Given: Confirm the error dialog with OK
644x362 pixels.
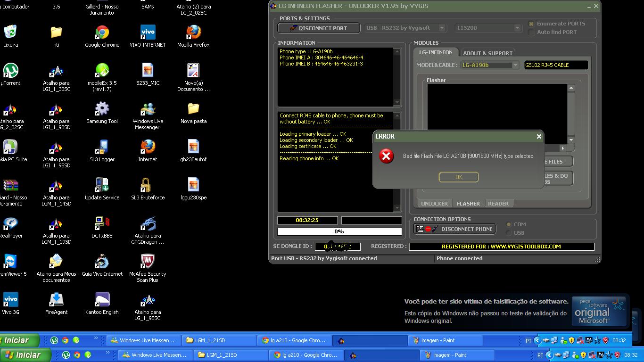Looking at the screenshot, I should pyautogui.click(x=459, y=177).
